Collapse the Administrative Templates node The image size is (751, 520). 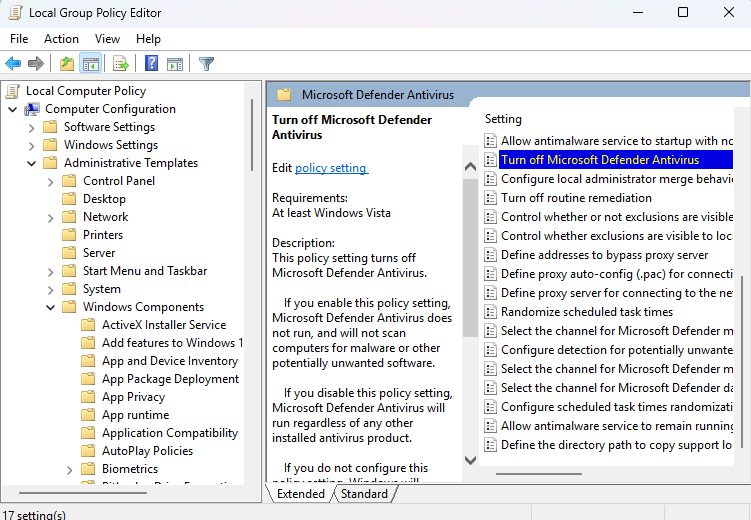31,163
